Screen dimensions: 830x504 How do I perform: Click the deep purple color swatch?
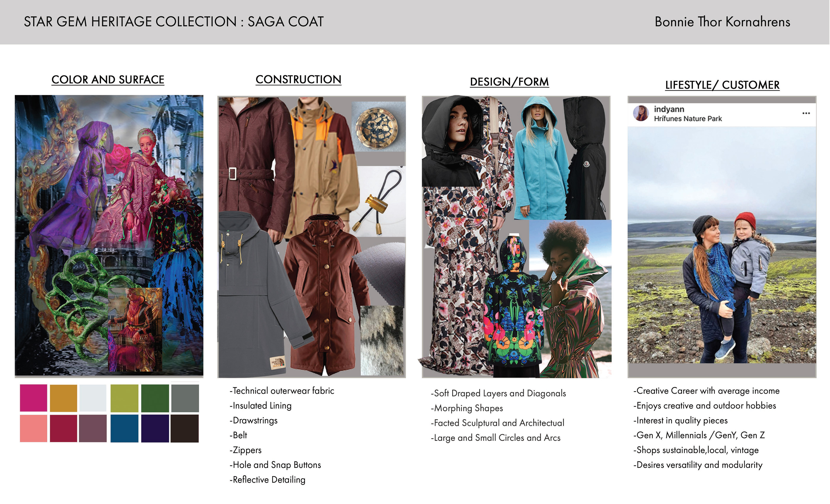click(155, 428)
